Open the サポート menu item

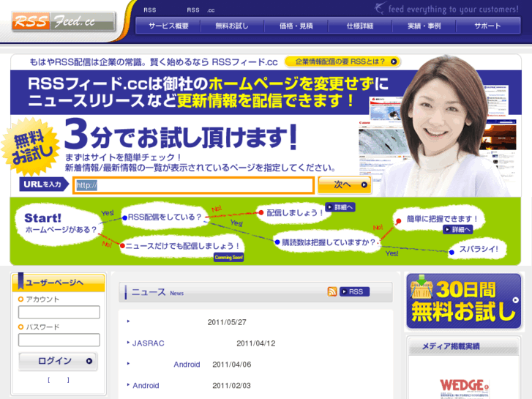[x=487, y=26]
